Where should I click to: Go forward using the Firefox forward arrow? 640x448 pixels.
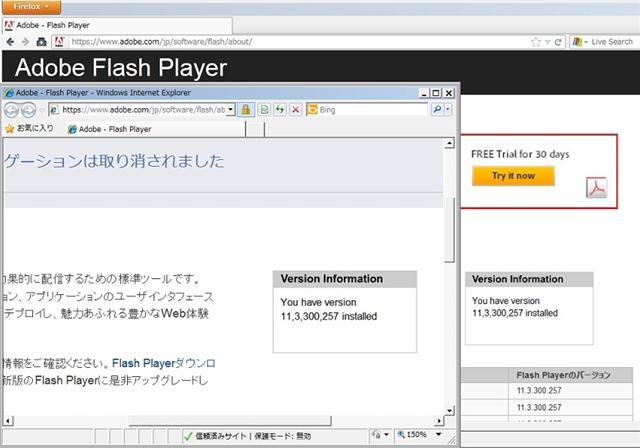pos(25,42)
